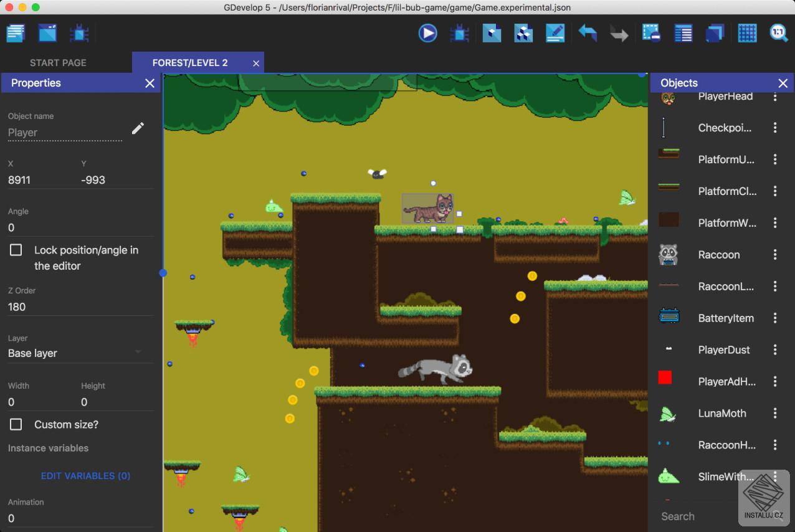Click the window-shaped icon beside project manager
The image size is (795, 532).
click(47, 33)
